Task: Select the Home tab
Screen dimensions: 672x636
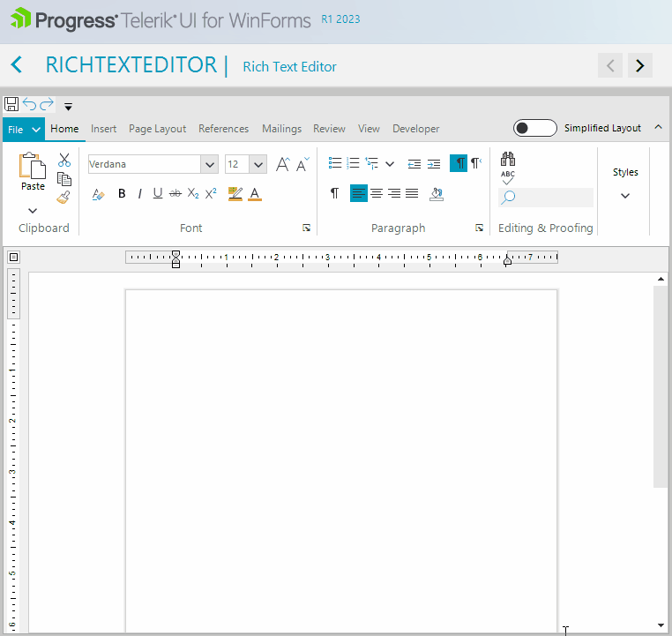Action: (x=64, y=129)
